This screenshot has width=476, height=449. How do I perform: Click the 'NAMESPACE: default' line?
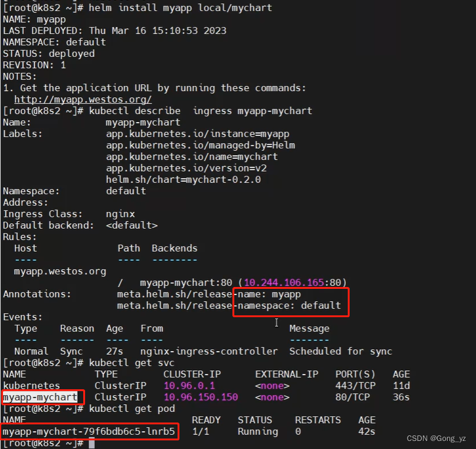tap(54, 42)
